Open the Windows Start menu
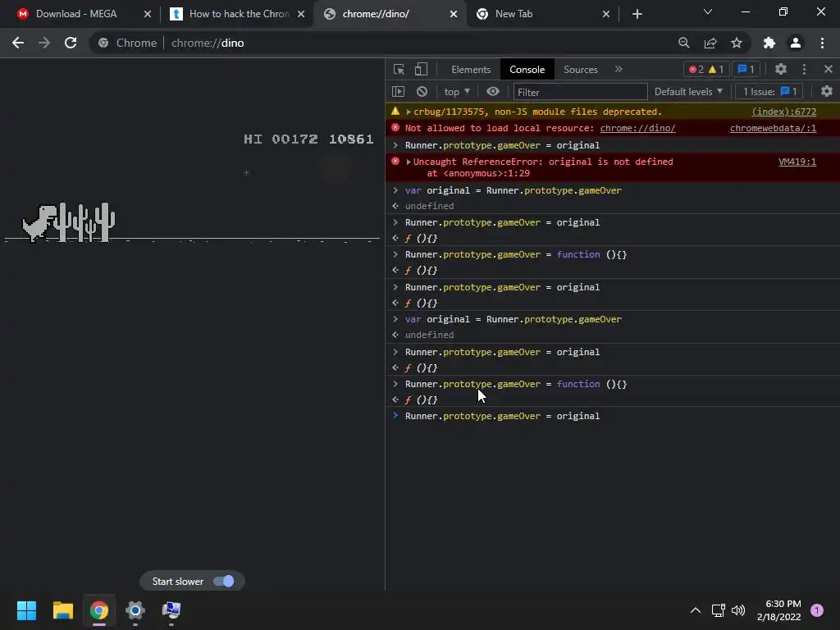 pos(26,610)
